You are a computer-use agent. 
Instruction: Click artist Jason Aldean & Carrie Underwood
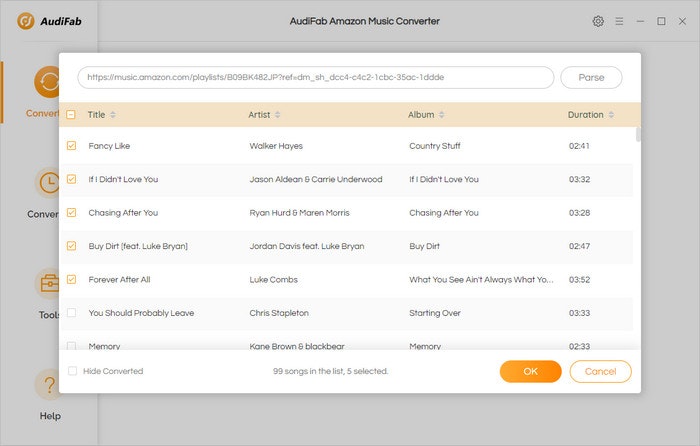tap(316, 179)
